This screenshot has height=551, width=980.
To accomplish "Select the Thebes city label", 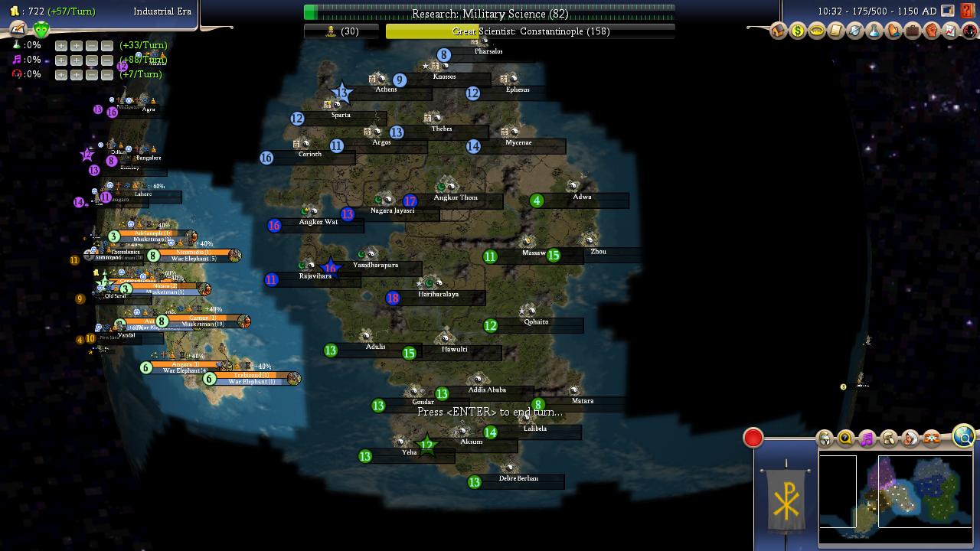I will coord(442,129).
